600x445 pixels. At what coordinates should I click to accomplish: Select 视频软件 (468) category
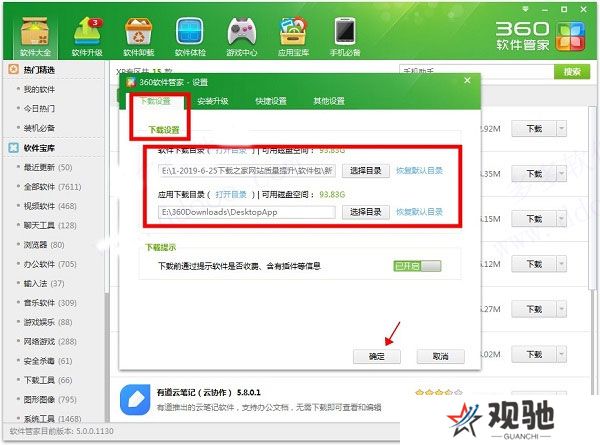tap(50, 206)
